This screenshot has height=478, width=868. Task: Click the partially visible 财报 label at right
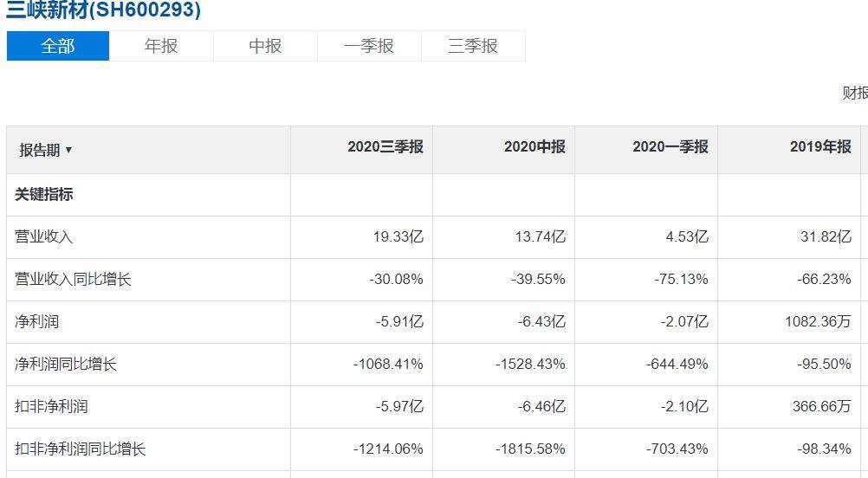[855, 93]
